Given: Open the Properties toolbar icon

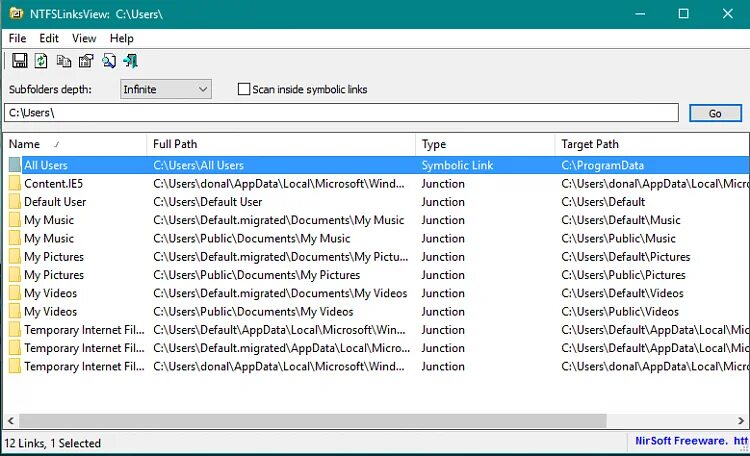Looking at the screenshot, I should [86, 61].
